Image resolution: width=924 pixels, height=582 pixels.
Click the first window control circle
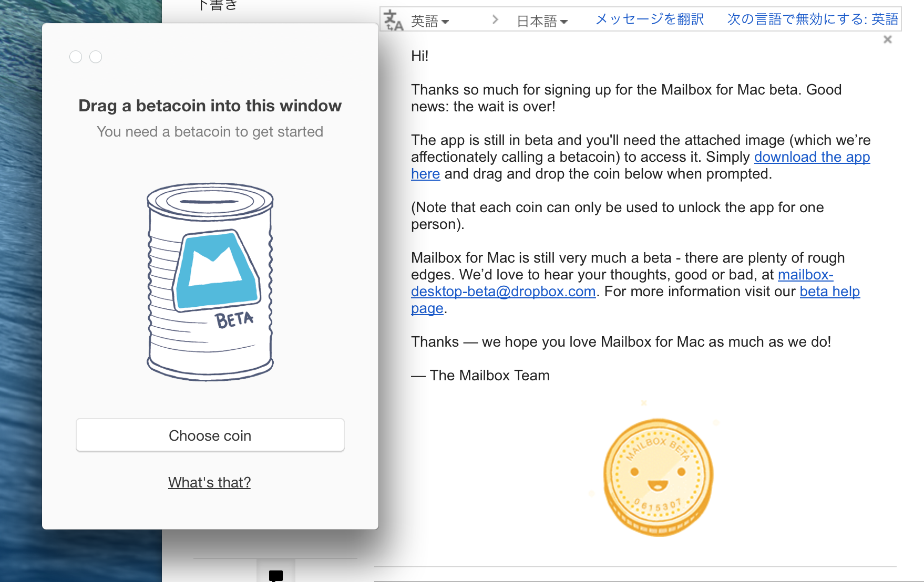76,57
